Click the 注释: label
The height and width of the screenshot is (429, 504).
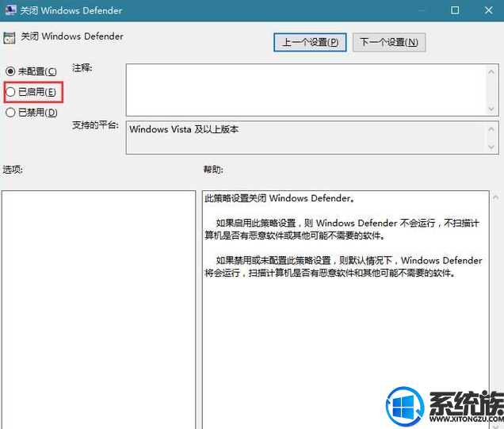click(82, 68)
